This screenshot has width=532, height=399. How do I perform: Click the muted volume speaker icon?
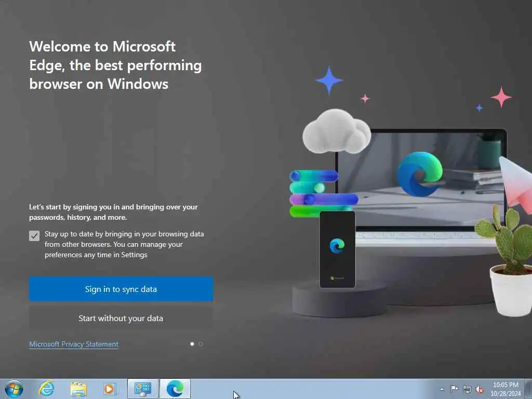tap(480, 390)
